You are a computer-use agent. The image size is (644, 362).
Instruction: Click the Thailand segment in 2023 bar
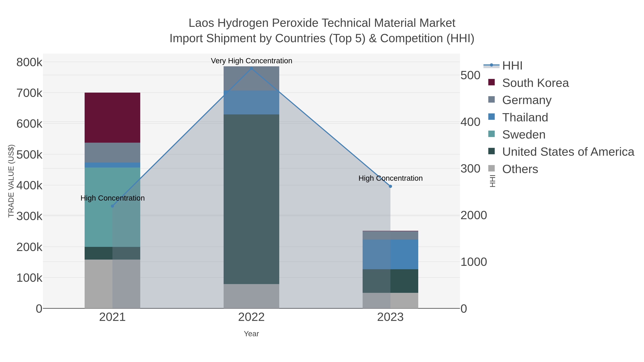pos(391,255)
